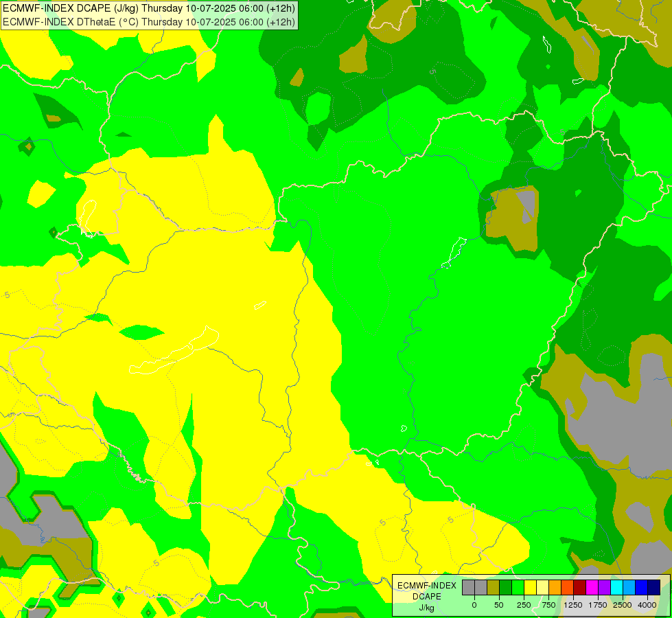Click the legend scale value 1750
The image size is (672, 618).
coord(598,605)
